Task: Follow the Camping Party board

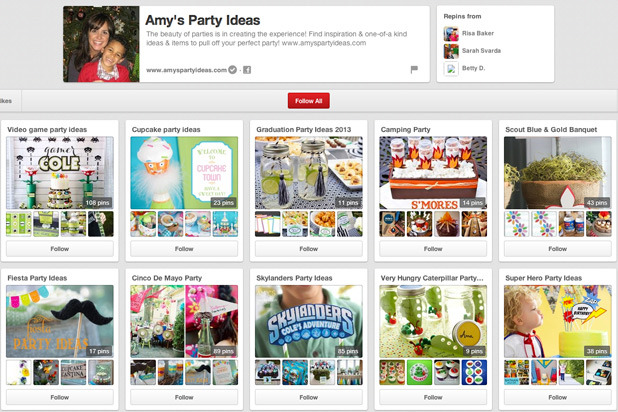Action: pyautogui.click(x=433, y=248)
